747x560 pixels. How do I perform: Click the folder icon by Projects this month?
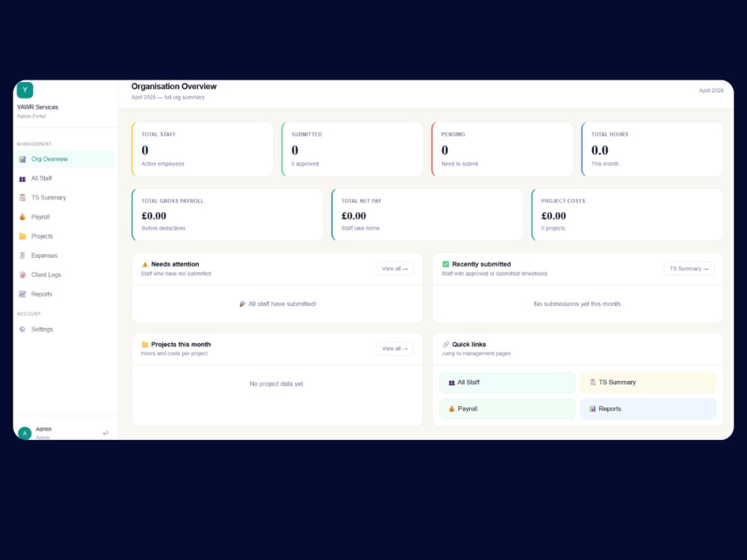pos(146,344)
